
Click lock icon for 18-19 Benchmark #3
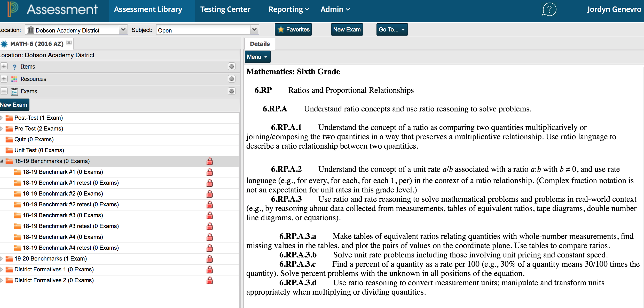[x=210, y=215]
